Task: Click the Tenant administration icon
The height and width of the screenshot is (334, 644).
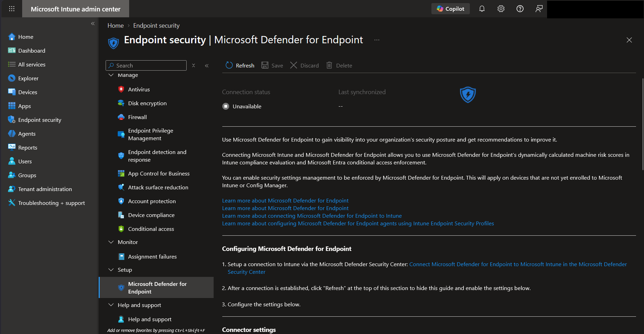Action: [12, 189]
